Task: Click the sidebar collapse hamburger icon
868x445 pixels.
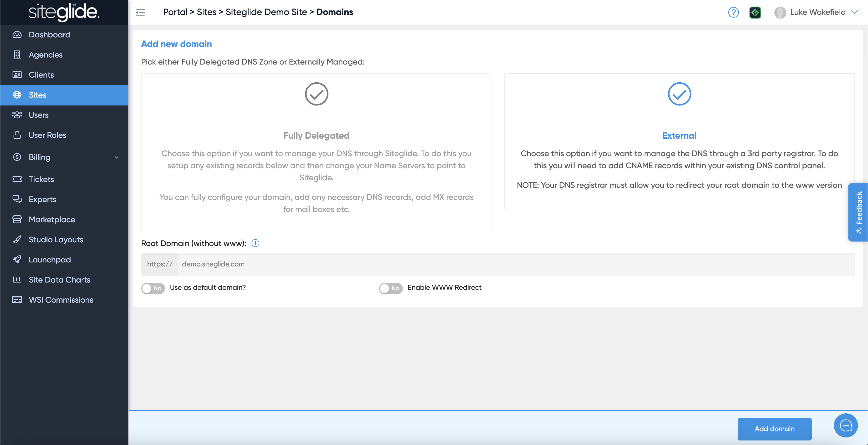Action: (x=140, y=13)
